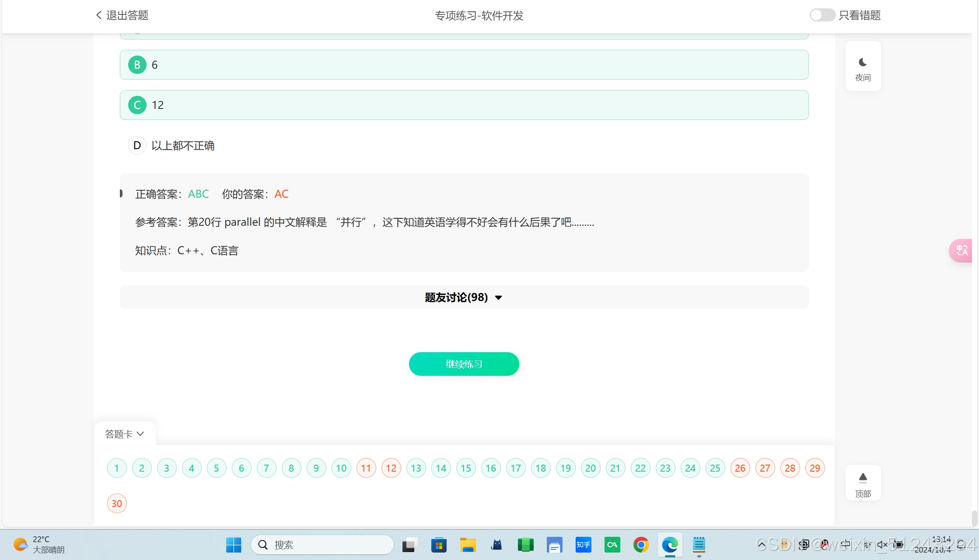Click the scroll-to-top arrow icon
This screenshot has width=979, height=560.
point(863,477)
